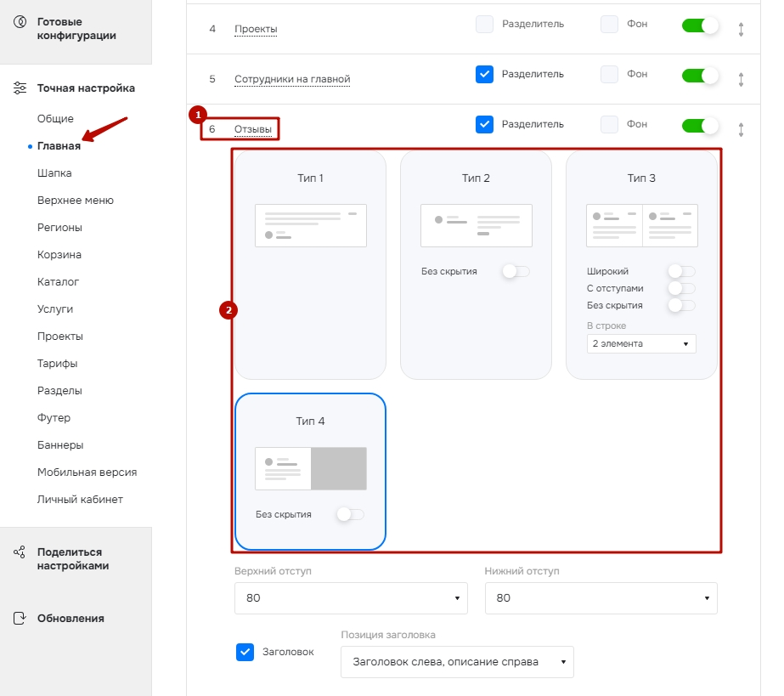This screenshot has width=784, height=696.
Task: Open Шапка settings in sidebar
Action: 54,173
